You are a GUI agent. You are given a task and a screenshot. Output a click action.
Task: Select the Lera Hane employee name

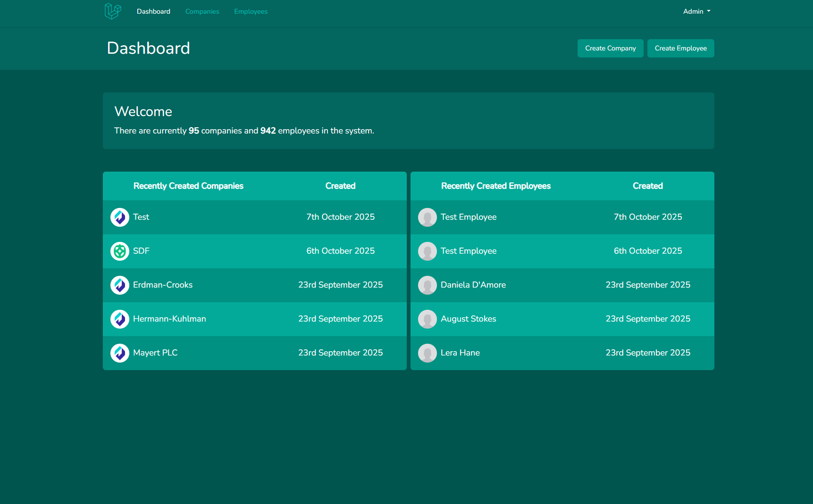click(460, 353)
